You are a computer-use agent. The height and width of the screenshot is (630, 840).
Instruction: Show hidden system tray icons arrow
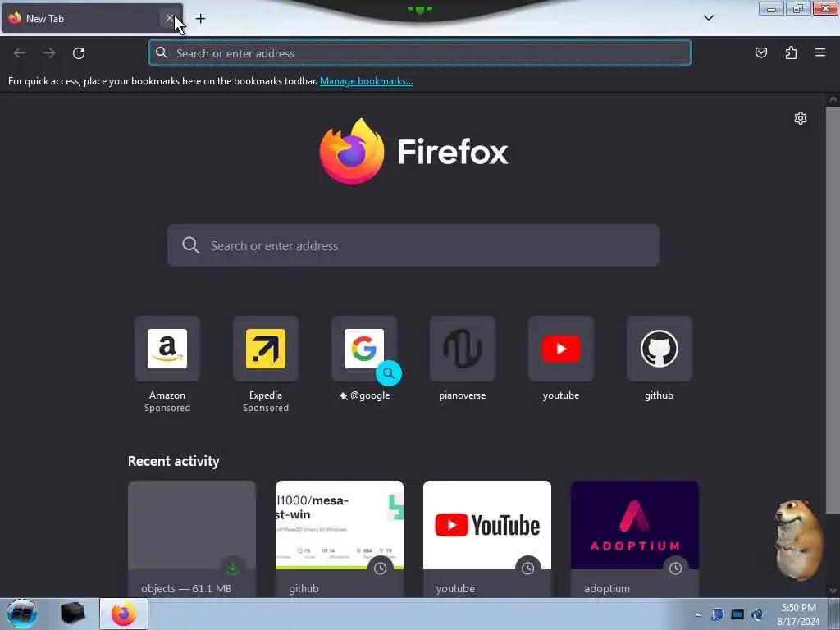(697, 615)
